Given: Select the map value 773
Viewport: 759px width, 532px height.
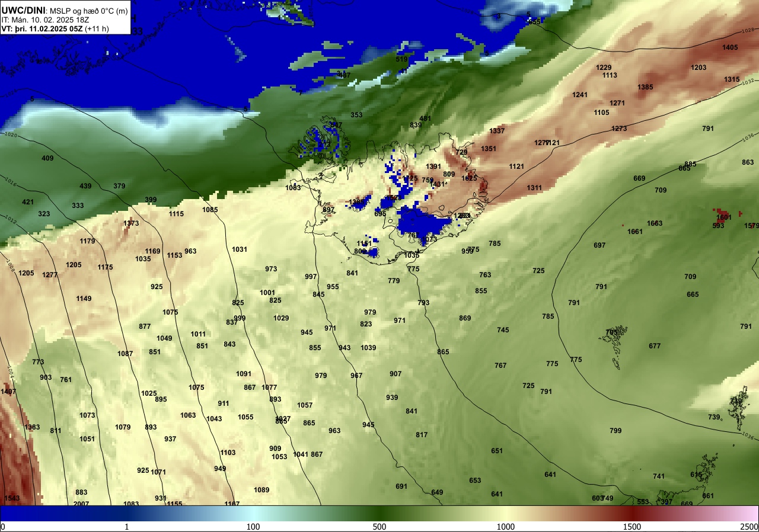Looking at the screenshot, I should (38, 362).
